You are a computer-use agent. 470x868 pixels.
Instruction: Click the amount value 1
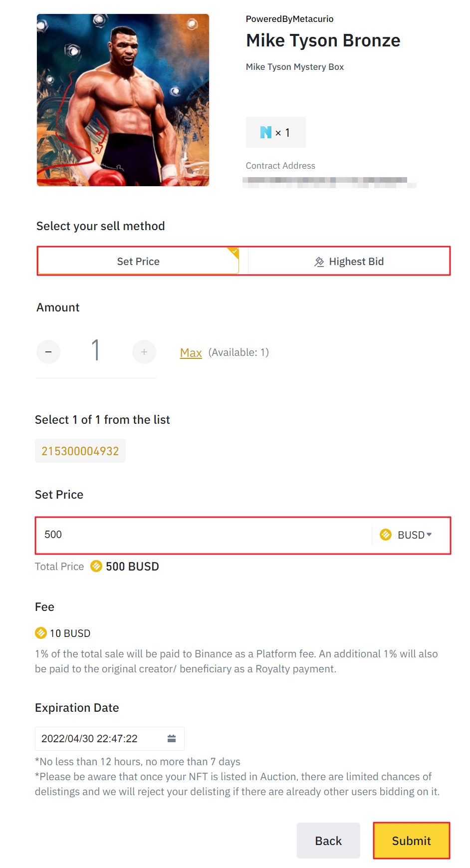96,350
